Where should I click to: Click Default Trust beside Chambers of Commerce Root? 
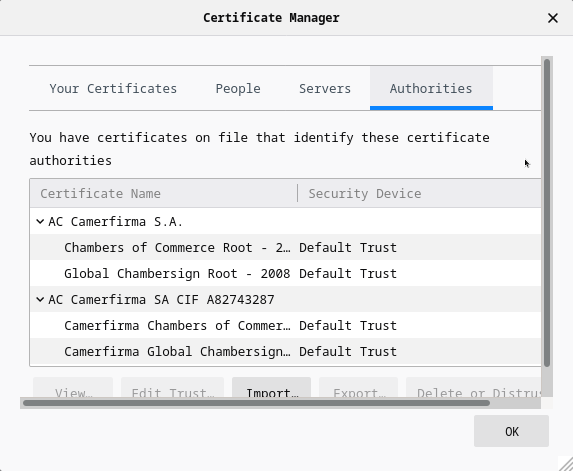tap(348, 247)
